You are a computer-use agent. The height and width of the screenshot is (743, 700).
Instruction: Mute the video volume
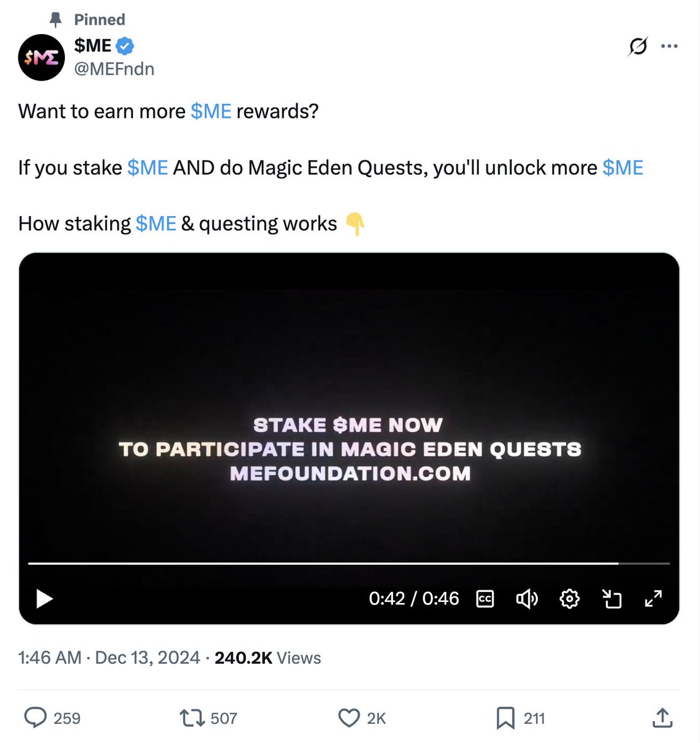(x=527, y=599)
